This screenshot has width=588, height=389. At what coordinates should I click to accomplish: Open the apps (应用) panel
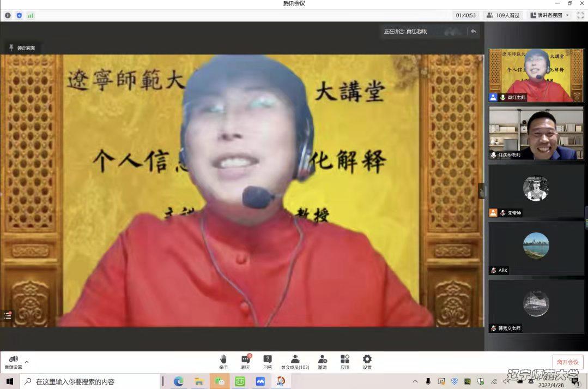coord(345,361)
